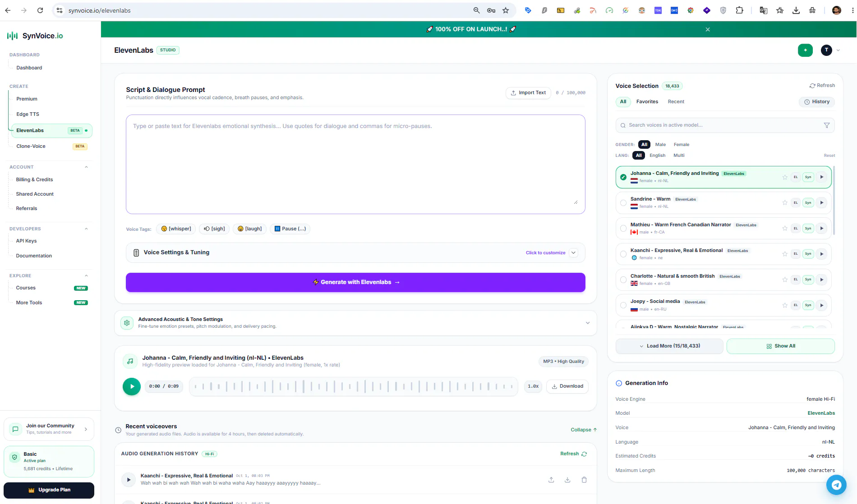Click Generate with Elevenlabs button
The height and width of the screenshot is (504, 857).
pyautogui.click(x=355, y=282)
